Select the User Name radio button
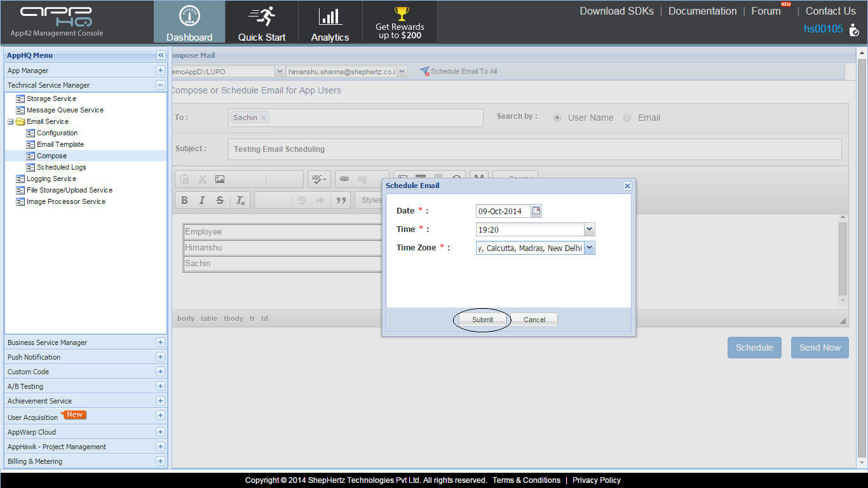 coord(557,118)
